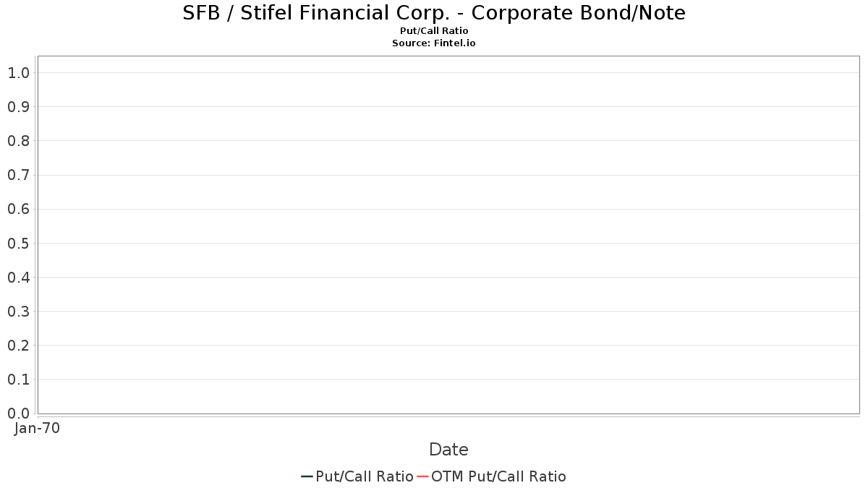868x488 pixels.
Task: Click the 0.5 y-axis label
Action: pyautogui.click(x=19, y=243)
